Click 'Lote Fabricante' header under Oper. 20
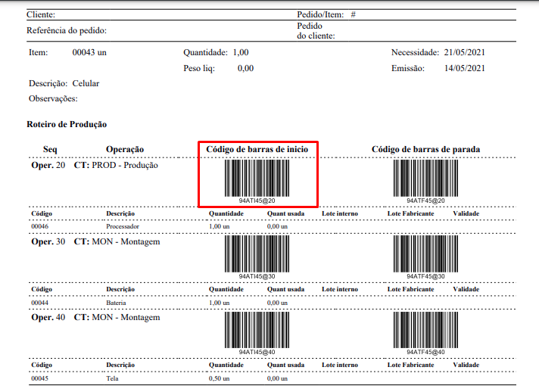 click(411, 213)
